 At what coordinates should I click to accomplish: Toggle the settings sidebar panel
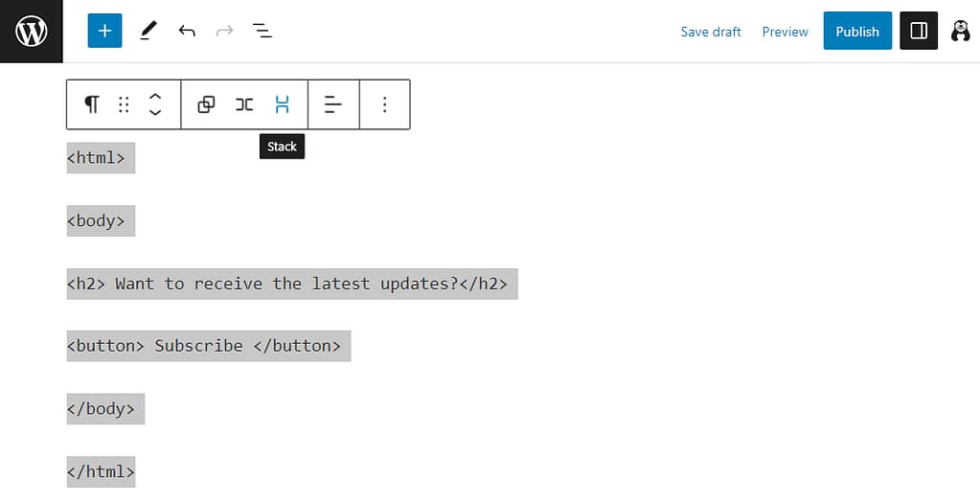[919, 31]
